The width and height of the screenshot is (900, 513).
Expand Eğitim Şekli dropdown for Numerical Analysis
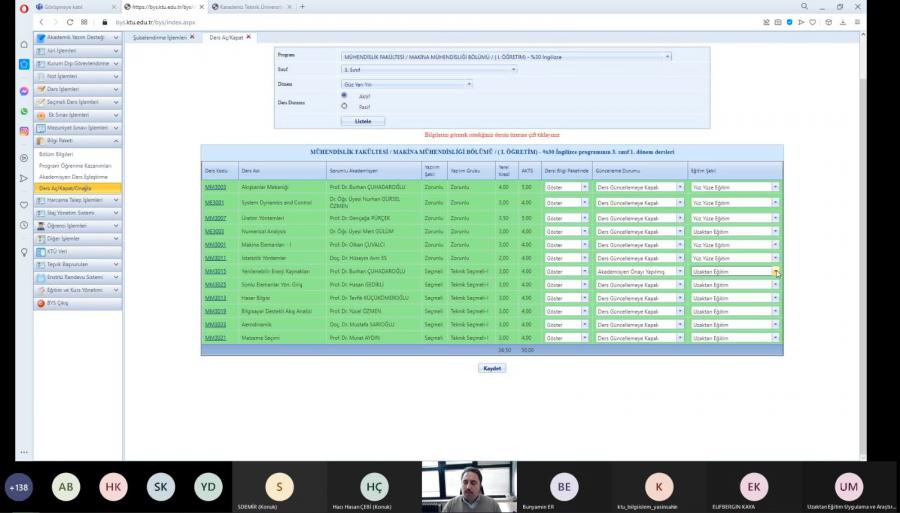[x=774, y=231]
